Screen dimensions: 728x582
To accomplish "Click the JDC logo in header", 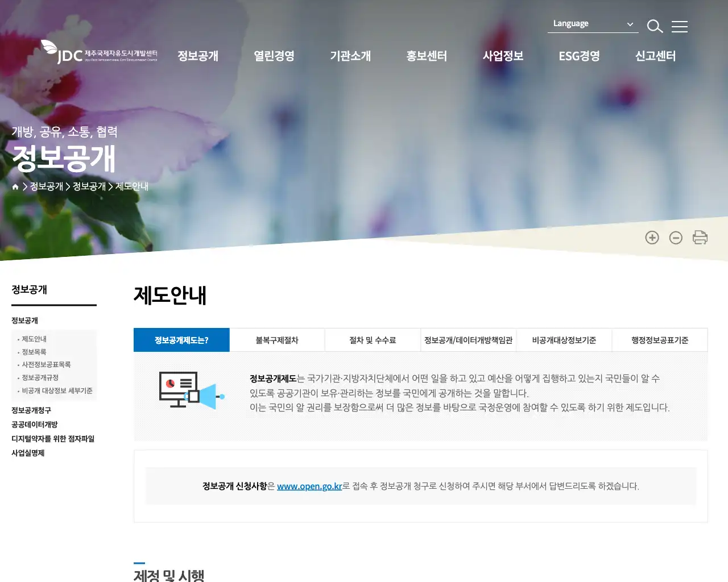I will click(99, 52).
